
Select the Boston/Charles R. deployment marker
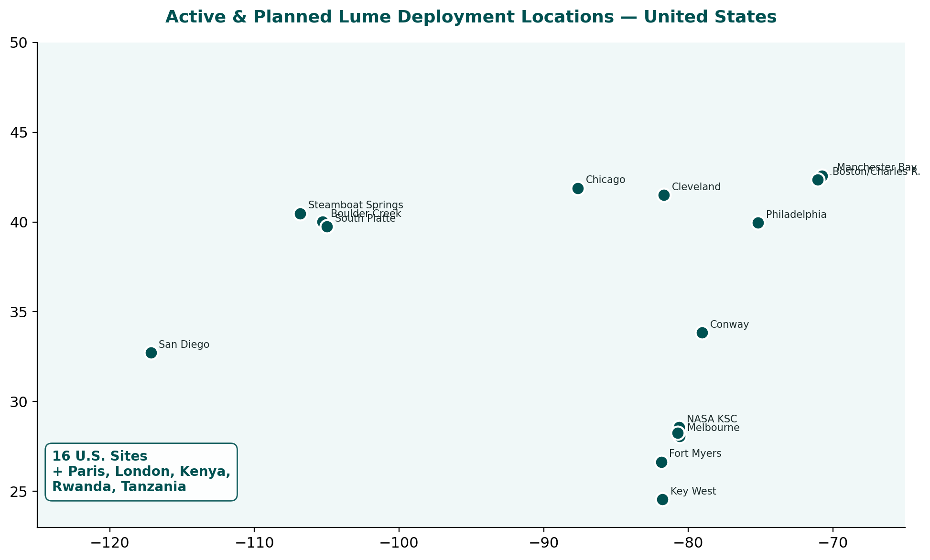point(818,180)
